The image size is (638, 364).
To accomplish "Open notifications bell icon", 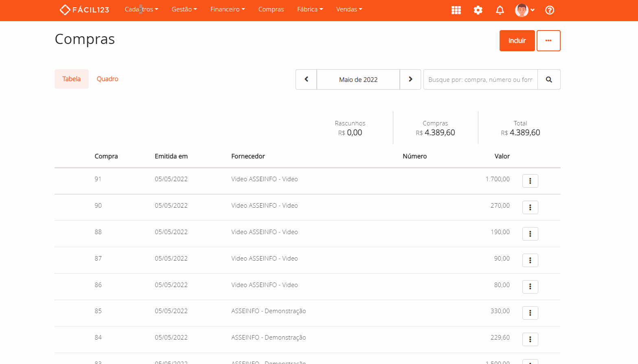I will (500, 10).
